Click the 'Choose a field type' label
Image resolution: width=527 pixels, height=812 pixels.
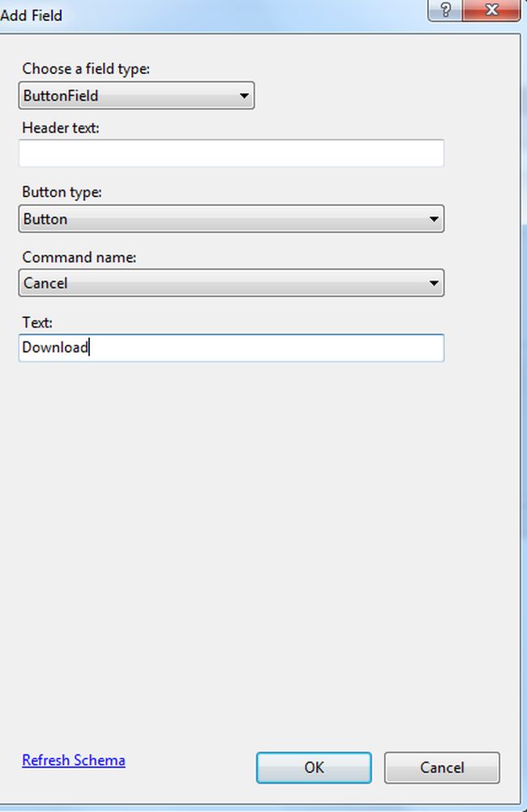point(86,69)
